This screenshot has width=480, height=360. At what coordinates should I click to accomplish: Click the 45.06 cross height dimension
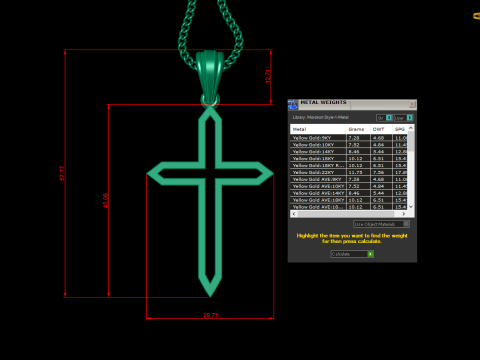pos(106,200)
